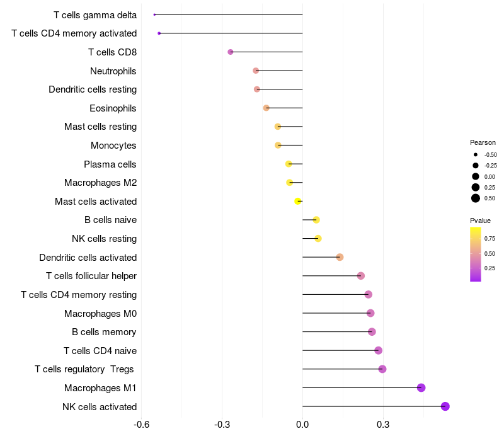Click the Pvalue legend title
Screen dimensions: 504x441
pos(480,220)
